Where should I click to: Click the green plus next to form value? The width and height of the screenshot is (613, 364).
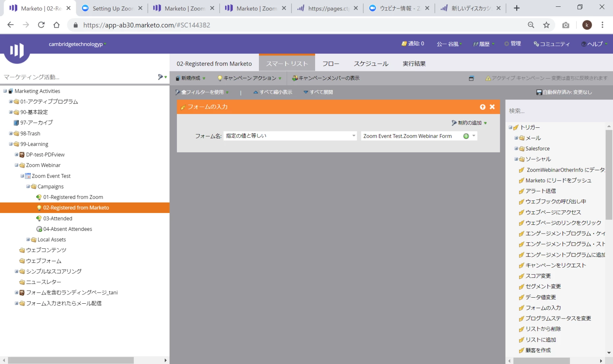click(x=466, y=136)
